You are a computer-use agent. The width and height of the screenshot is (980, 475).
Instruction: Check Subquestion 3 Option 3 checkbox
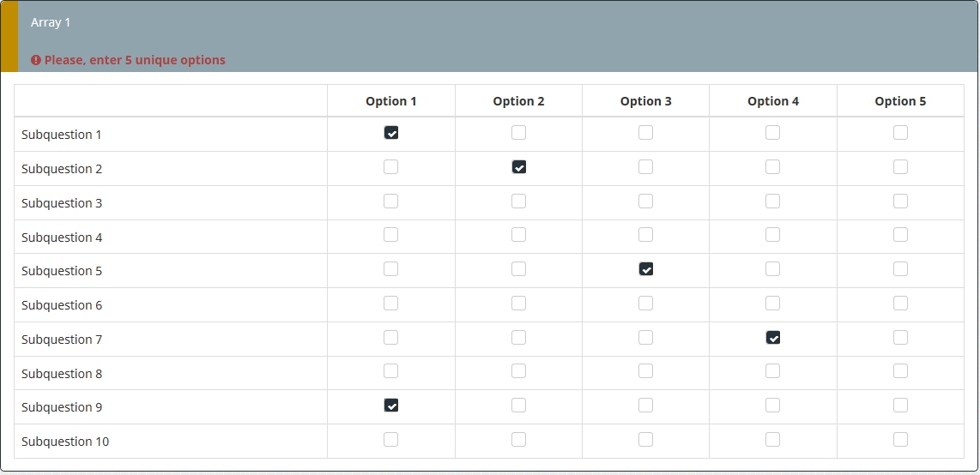[x=646, y=201]
